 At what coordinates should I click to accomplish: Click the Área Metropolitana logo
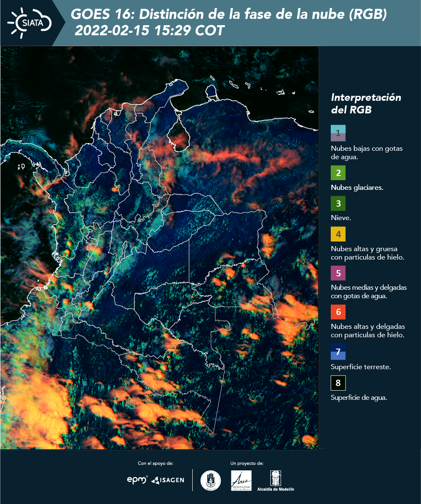[x=241, y=480]
